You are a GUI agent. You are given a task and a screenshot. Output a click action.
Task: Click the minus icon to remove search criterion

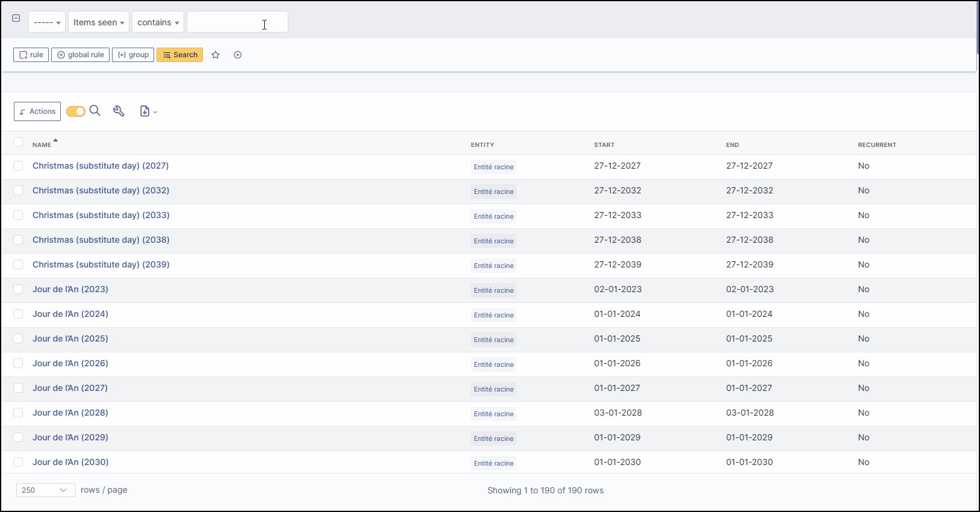16,18
